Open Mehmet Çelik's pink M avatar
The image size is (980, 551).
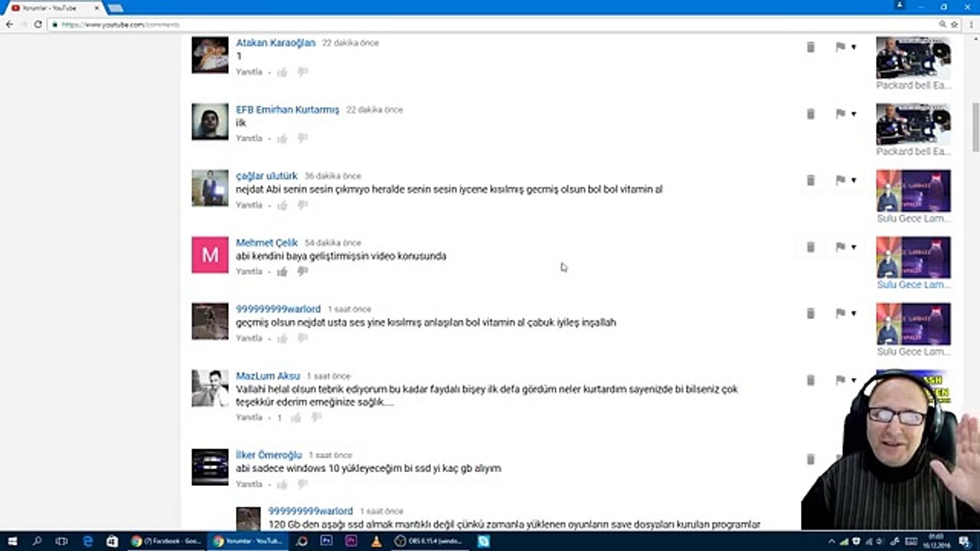[x=210, y=255]
